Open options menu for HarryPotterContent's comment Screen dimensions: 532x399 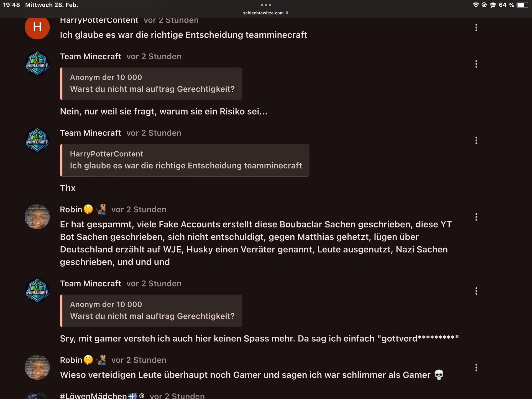[x=476, y=27]
